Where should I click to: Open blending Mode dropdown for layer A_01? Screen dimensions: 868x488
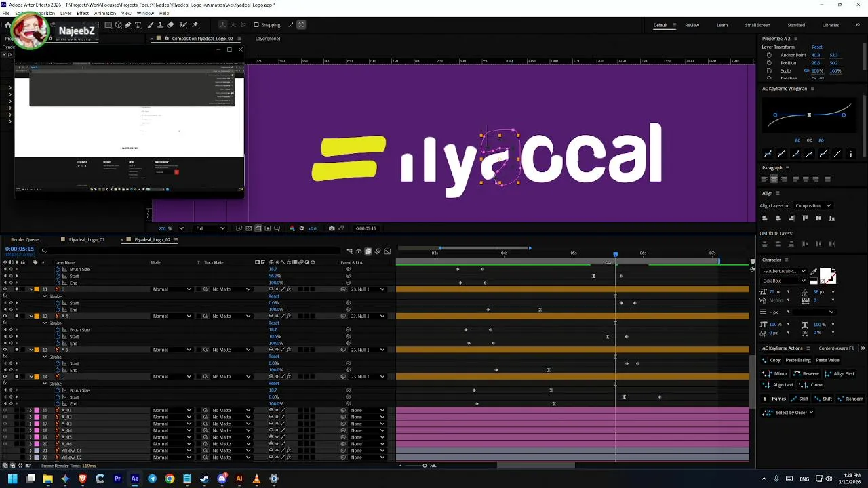tap(172, 410)
